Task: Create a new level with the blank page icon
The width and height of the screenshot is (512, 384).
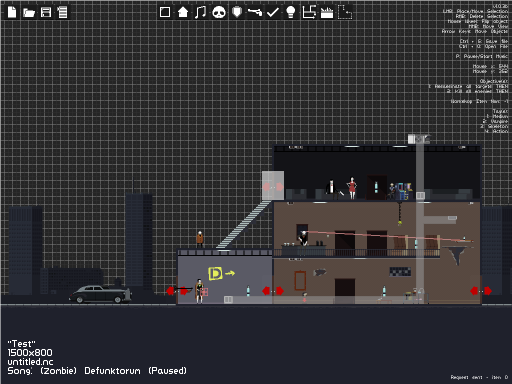Action: pyautogui.click(x=12, y=12)
